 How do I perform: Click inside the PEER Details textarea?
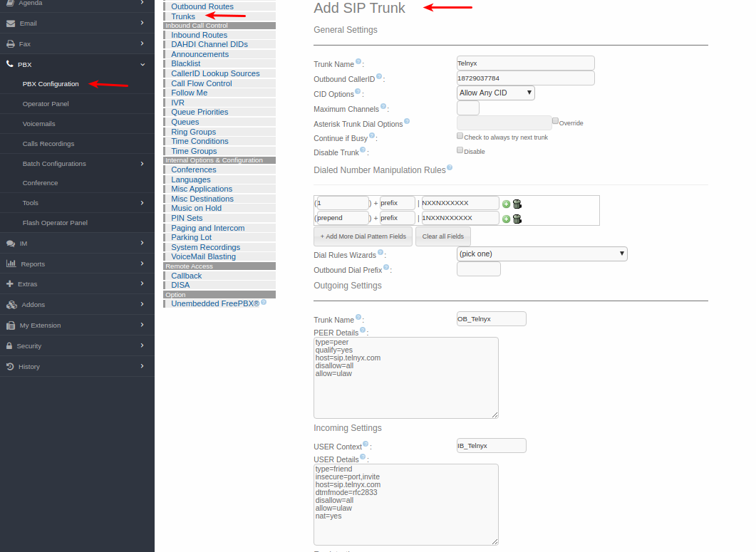406,377
